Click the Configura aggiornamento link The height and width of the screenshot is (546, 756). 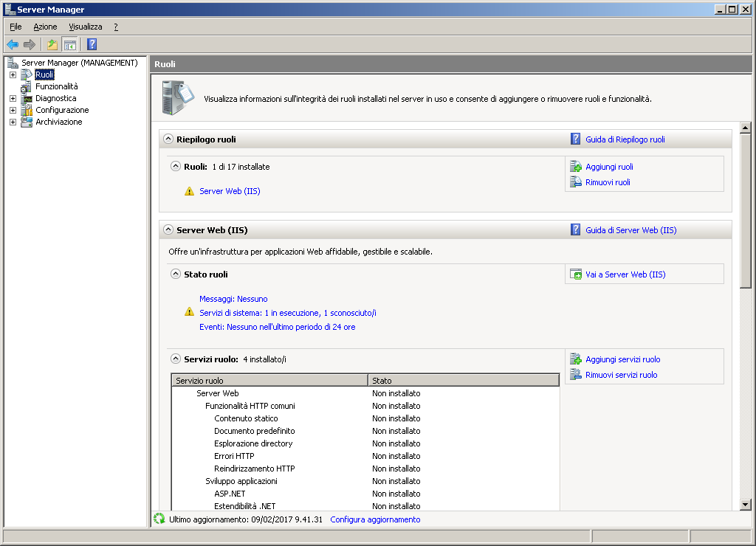[x=375, y=519]
